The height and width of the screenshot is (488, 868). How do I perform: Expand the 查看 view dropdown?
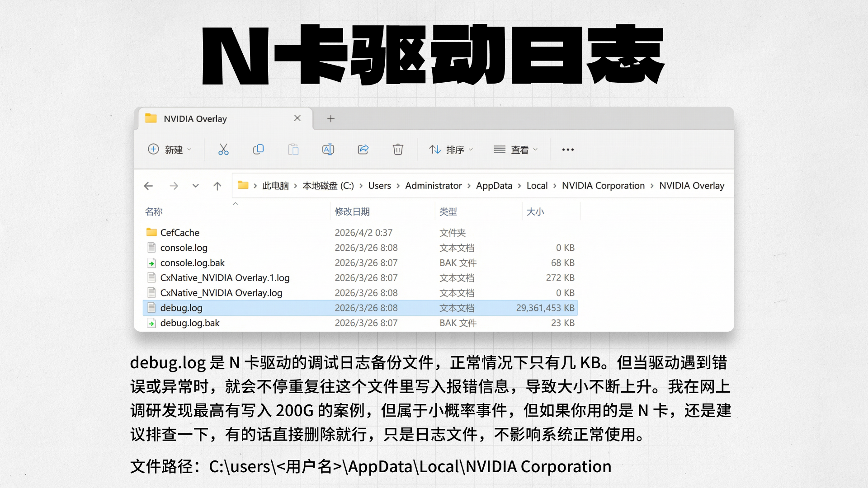coord(515,150)
